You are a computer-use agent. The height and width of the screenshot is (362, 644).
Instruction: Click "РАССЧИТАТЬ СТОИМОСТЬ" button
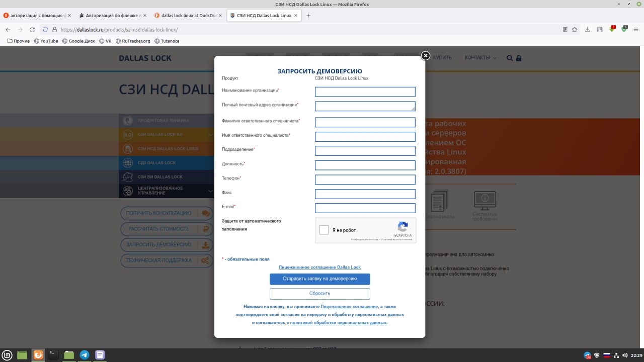coord(167,229)
